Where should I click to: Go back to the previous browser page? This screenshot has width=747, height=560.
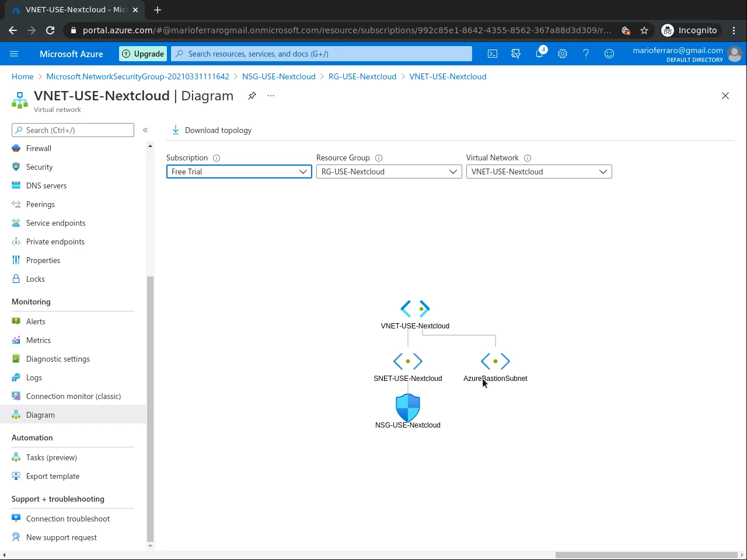(x=13, y=30)
